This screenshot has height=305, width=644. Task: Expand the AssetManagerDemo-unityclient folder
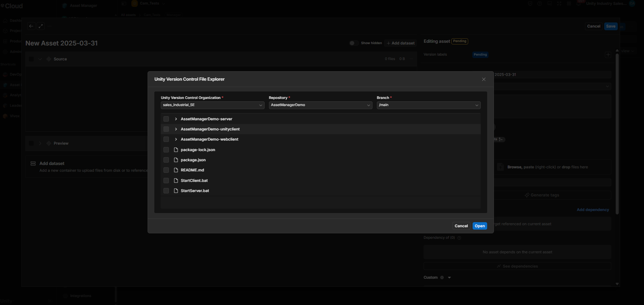click(176, 129)
